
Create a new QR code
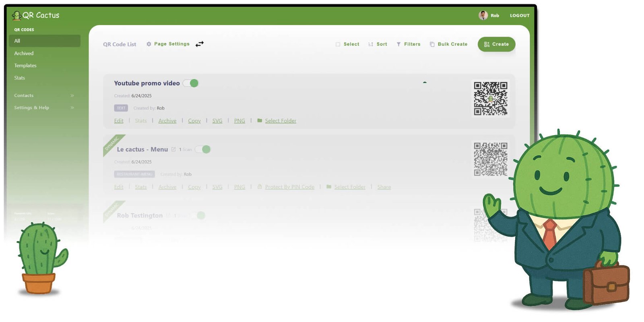click(x=496, y=44)
